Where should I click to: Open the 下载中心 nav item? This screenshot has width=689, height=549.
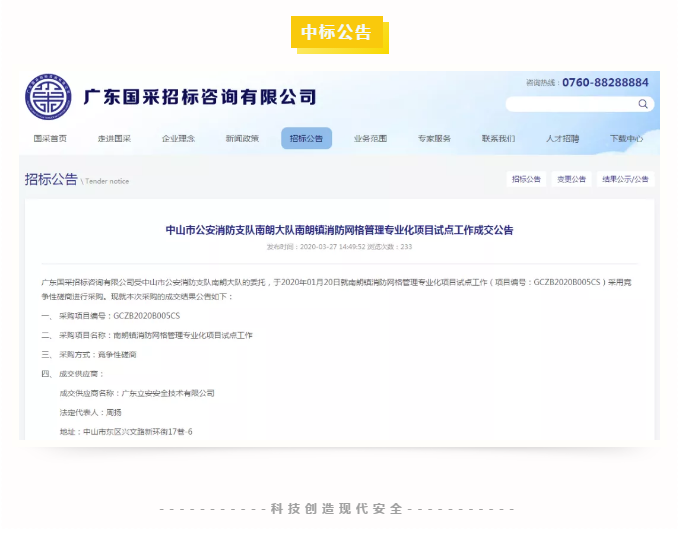coord(626,139)
